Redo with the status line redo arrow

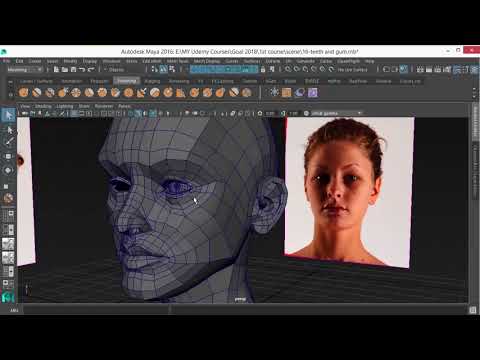[91, 69]
